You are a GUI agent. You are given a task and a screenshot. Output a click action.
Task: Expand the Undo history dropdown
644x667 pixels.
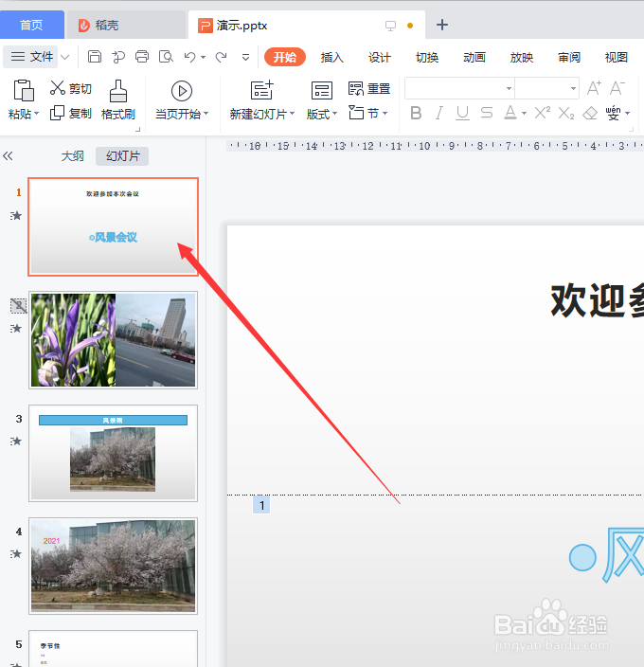[x=204, y=57]
